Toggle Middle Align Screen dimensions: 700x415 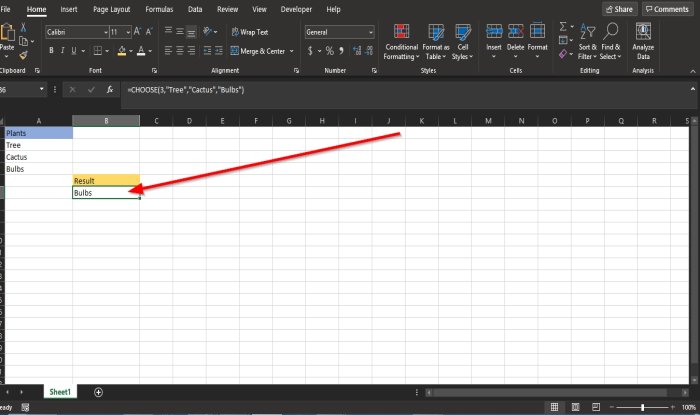point(180,31)
